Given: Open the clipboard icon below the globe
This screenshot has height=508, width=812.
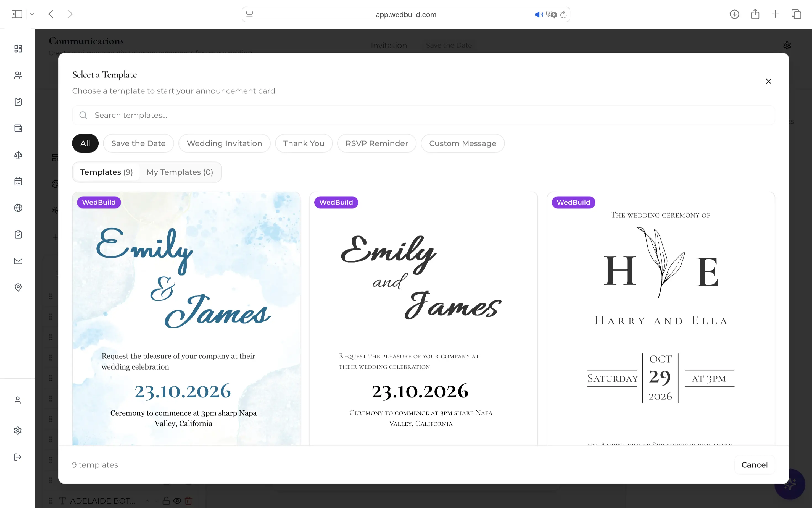Looking at the screenshot, I should tap(18, 234).
